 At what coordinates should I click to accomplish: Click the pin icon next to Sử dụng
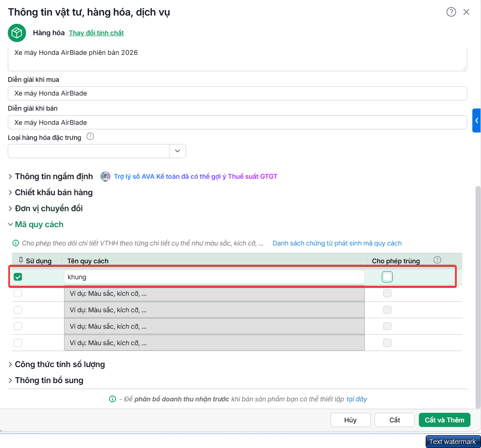coord(21,260)
